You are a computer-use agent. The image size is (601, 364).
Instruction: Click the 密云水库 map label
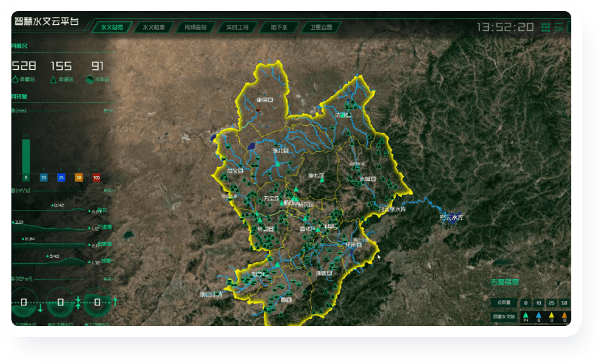point(452,218)
